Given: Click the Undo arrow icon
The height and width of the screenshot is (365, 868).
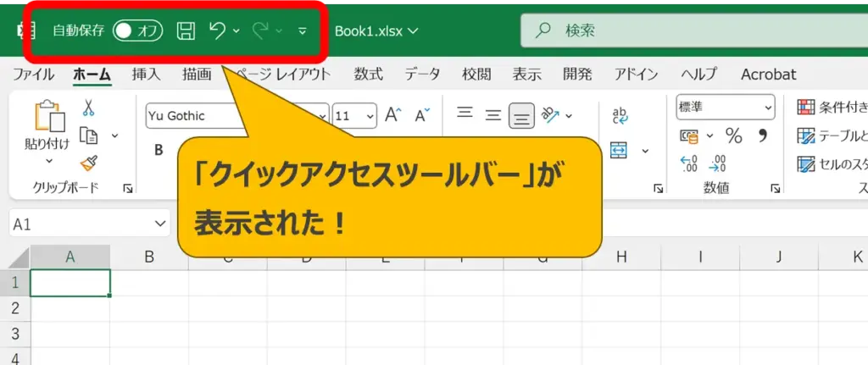Looking at the screenshot, I should (x=218, y=31).
